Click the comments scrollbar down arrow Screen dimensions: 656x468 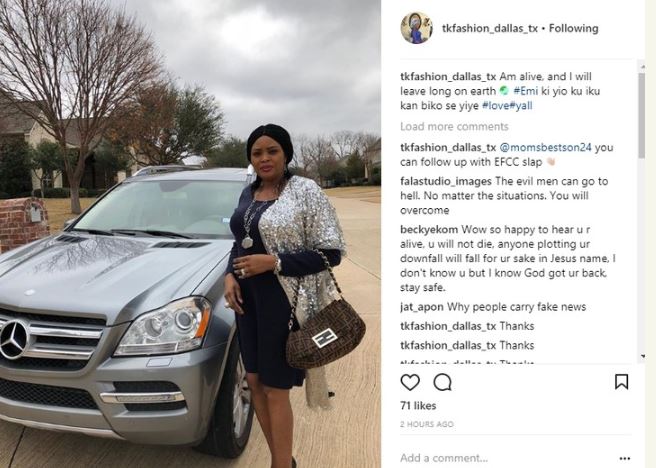642,356
